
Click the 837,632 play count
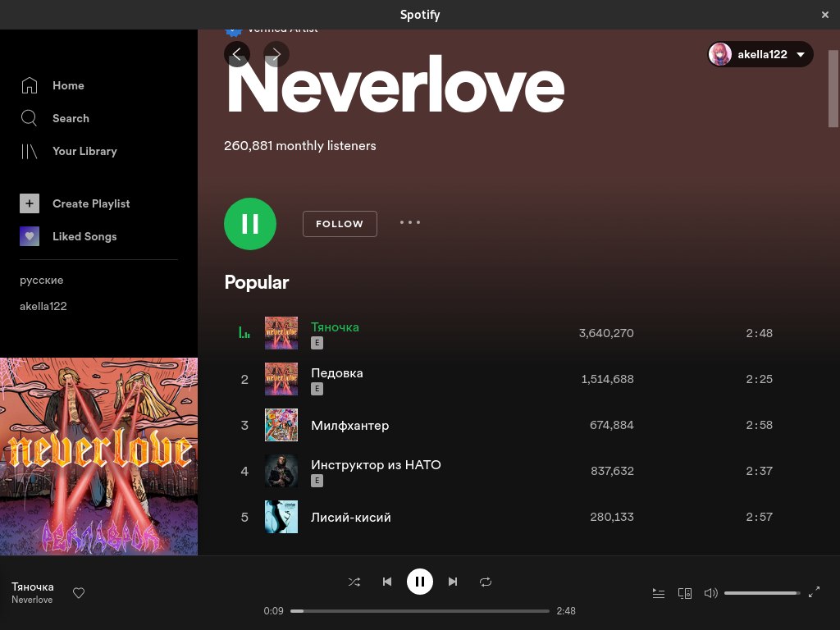(612, 472)
